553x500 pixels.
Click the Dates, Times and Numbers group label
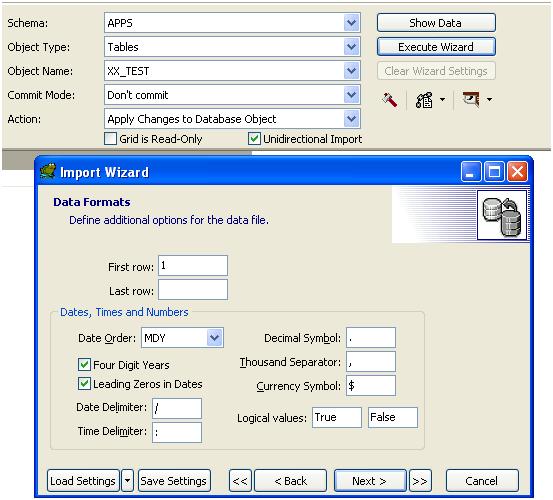point(124,312)
